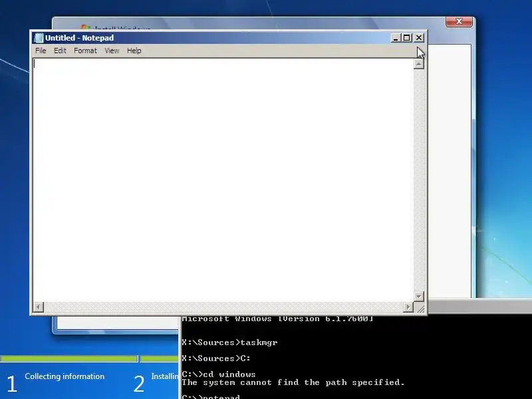The height and width of the screenshot is (399, 532).
Task: Click the Microsoft Windows version line
Action: [277, 319]
